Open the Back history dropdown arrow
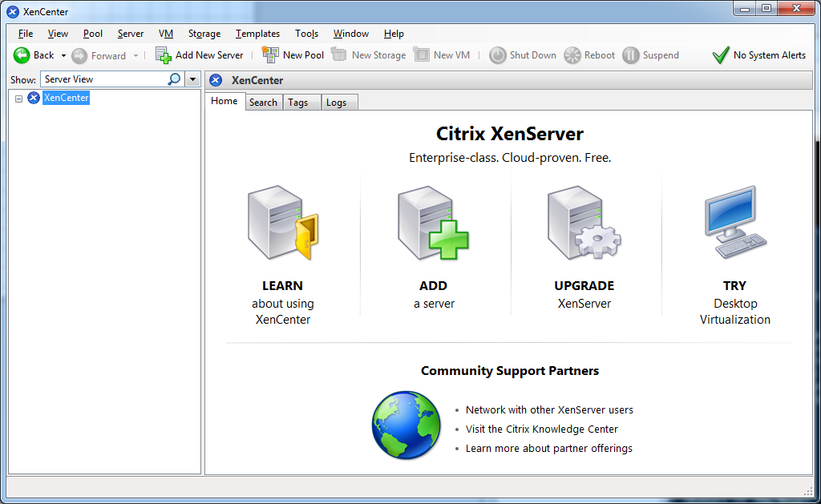821x504 pixels. (x=64, y=56)
